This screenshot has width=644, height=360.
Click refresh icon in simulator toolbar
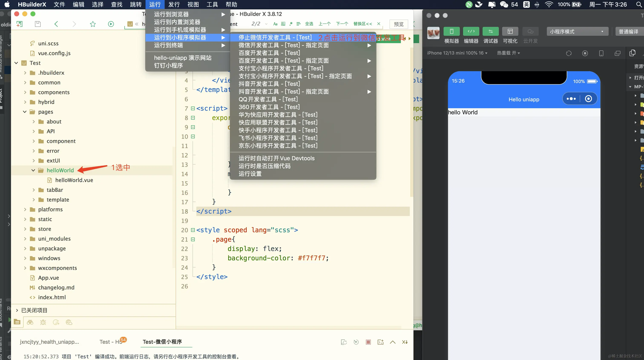click(x=568, y=53)
